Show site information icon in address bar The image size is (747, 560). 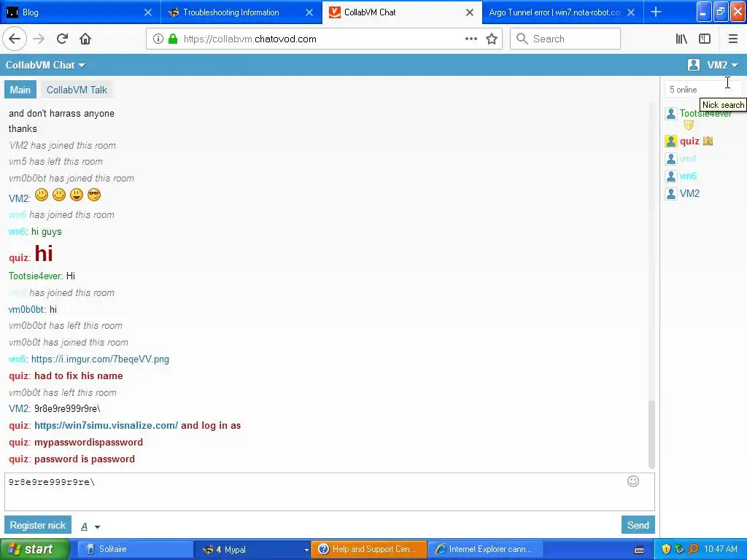(158, 39)
